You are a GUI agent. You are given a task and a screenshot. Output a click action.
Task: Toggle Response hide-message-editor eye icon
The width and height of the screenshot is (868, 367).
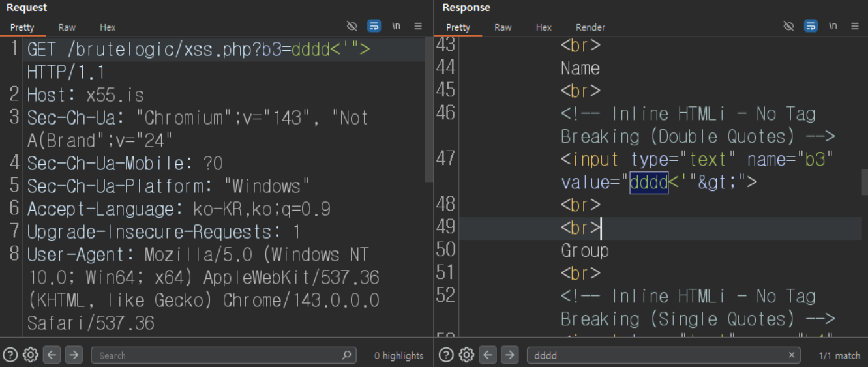click(788, 26)
